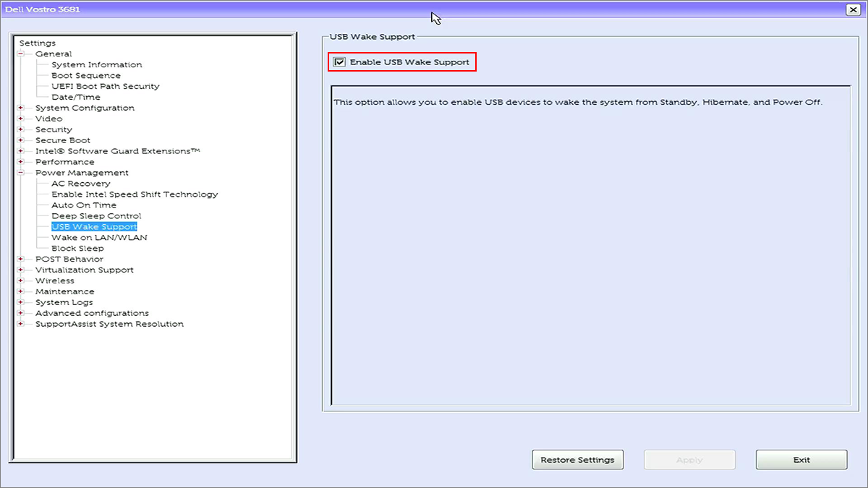Image resolution: width=868 pixels, height=488 pixels.
Task: Click the Exit button
Action: coord(801,460)
